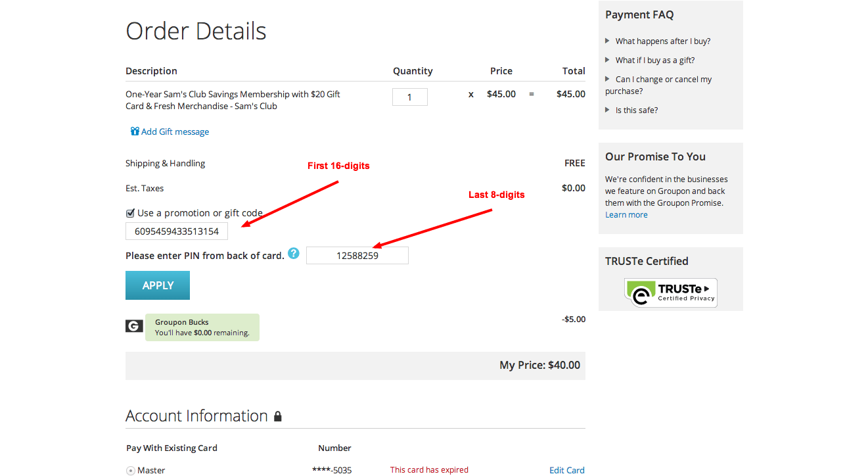Screen dimensions: 868x476
Task: Click the Groupon Bucks remaining balance box
Action: 202,327
